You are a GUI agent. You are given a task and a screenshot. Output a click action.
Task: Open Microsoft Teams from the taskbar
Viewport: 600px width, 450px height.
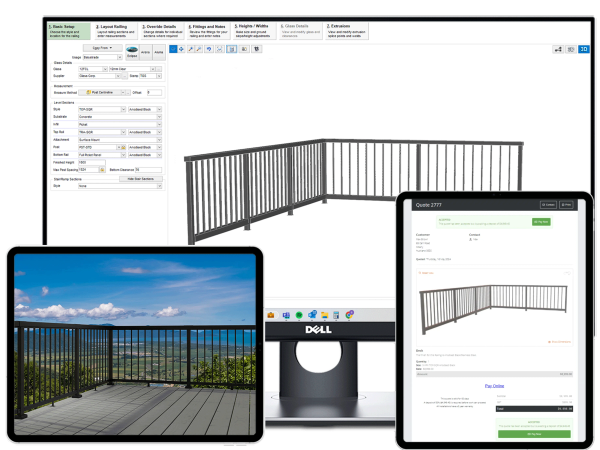pyautogui.click(x=286, y=315)
